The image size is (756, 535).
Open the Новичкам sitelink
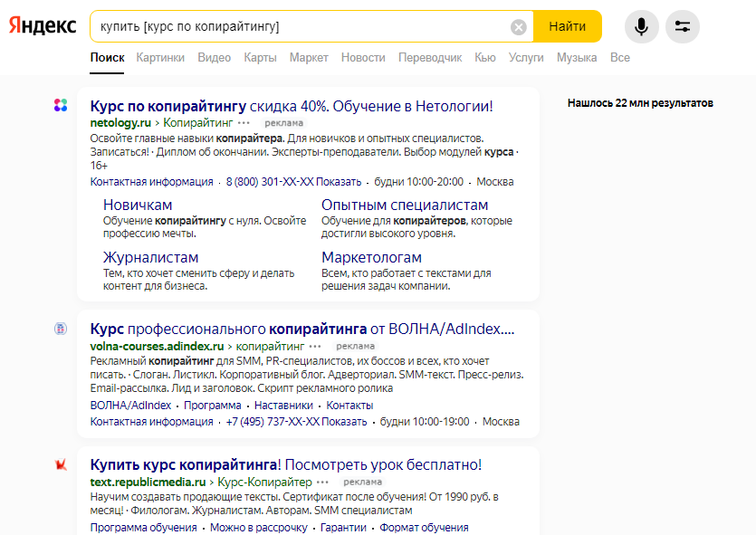point(138,205)
